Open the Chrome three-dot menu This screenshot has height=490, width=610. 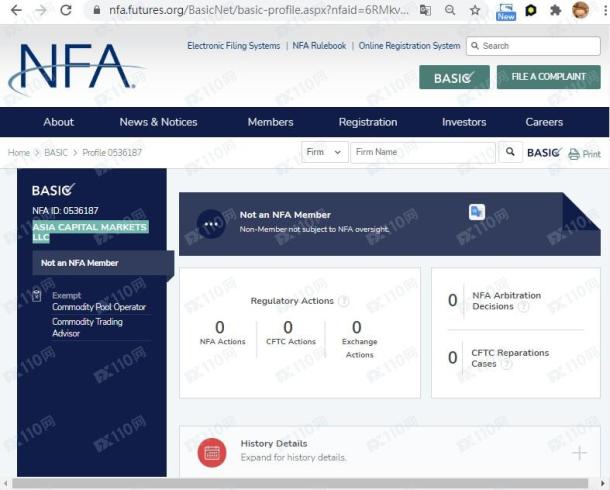point(605,10)
